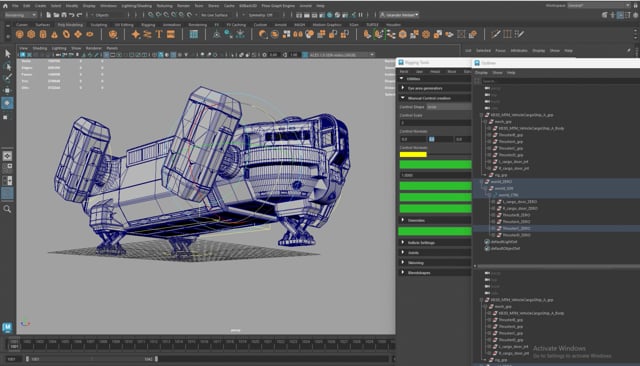Viewport: 640px width, 366px height.
Task: Click the Type tool T shelf icon
Action: (159, 35)
